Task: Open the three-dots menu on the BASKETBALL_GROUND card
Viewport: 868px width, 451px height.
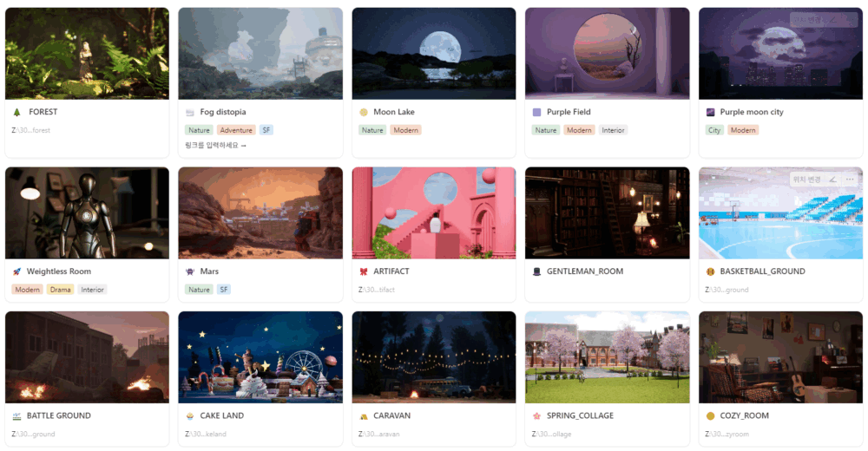Action: click(x=850, y=180)
